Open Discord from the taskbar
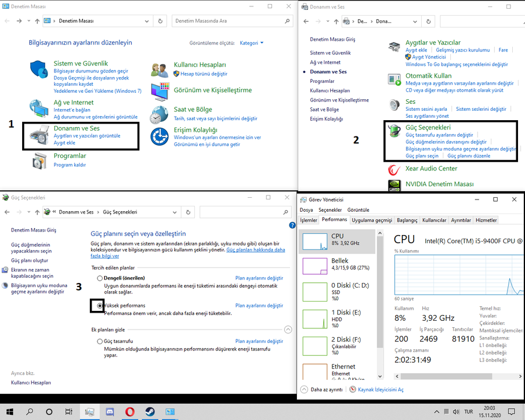The height and width of the screenshot is (420, 525). [x=109, y=412]
